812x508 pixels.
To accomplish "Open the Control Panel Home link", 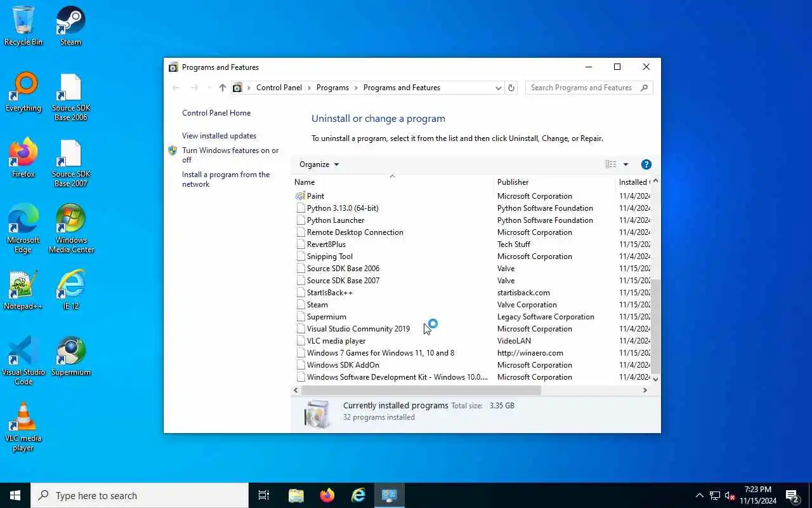I will tap(216, 113).
